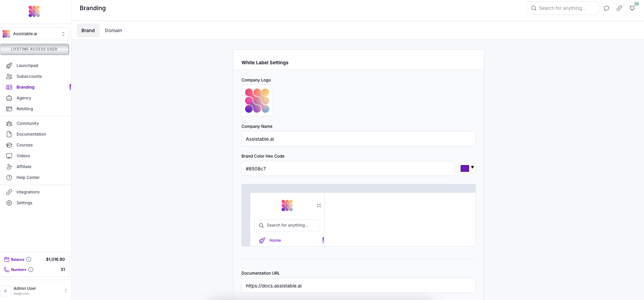Image resolution: width=644 pixels, height=300 pixels.
Task: Click the Documentation file icon
Action: (x=9, y=134)
